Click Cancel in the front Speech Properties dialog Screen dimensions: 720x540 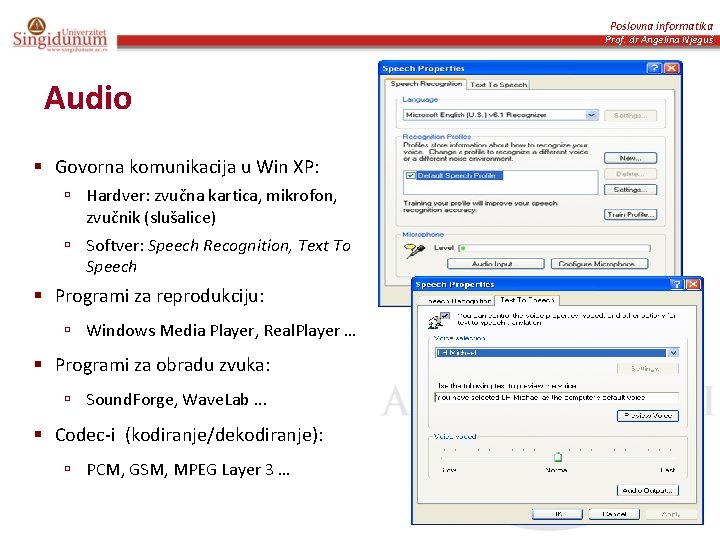coord(614,514)
